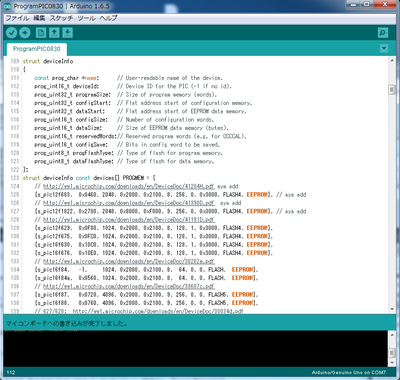The image size is (400, 380).
Task: Click editor scrollbar down arrow
Action: [392, 309]
